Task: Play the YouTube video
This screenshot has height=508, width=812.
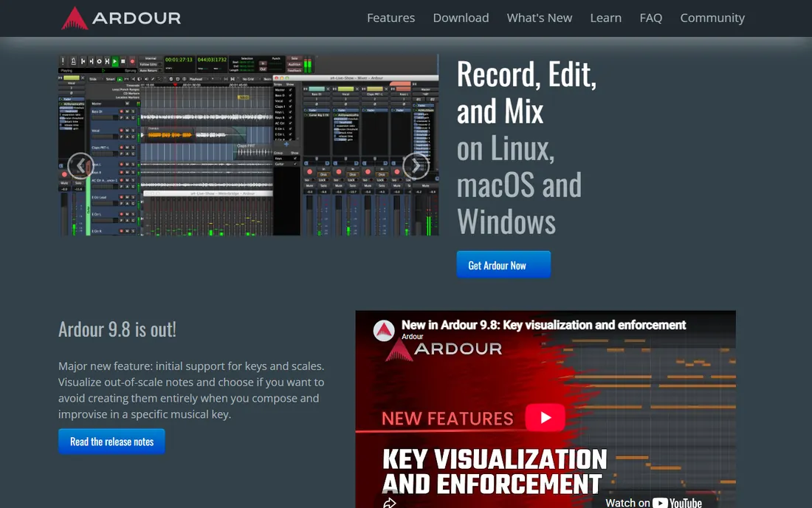Action: click(546, 417)
